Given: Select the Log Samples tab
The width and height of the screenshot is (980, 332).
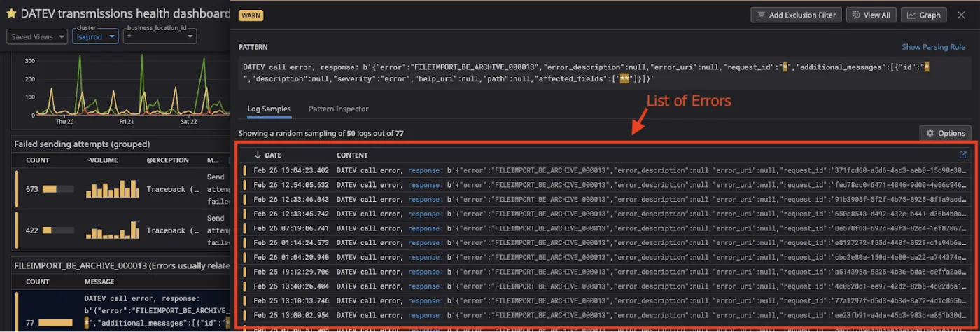Looking at the screenshot, I should coord(269,109).
